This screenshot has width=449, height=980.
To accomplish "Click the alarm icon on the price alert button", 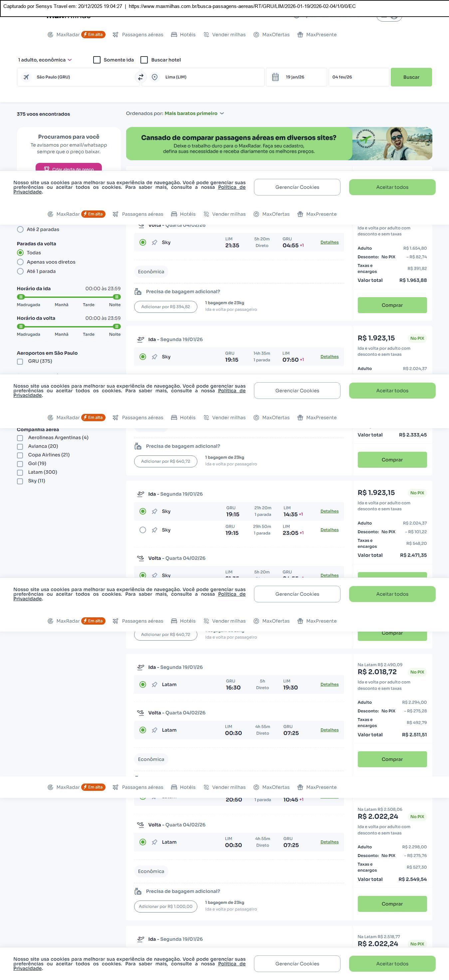I will coord(47,169).
